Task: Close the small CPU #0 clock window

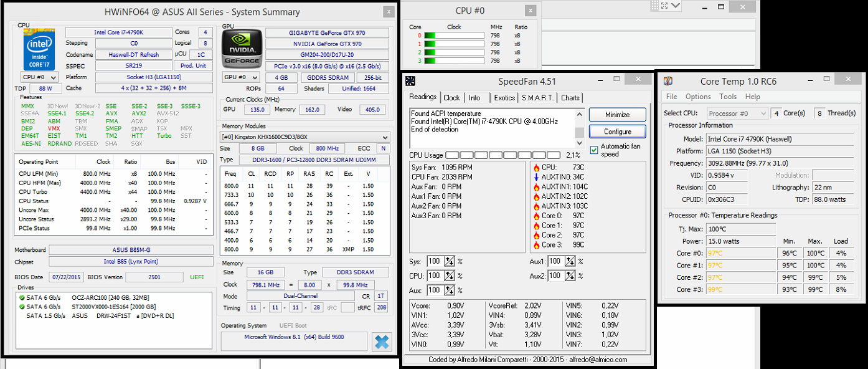Action: (x=530, y=11)
